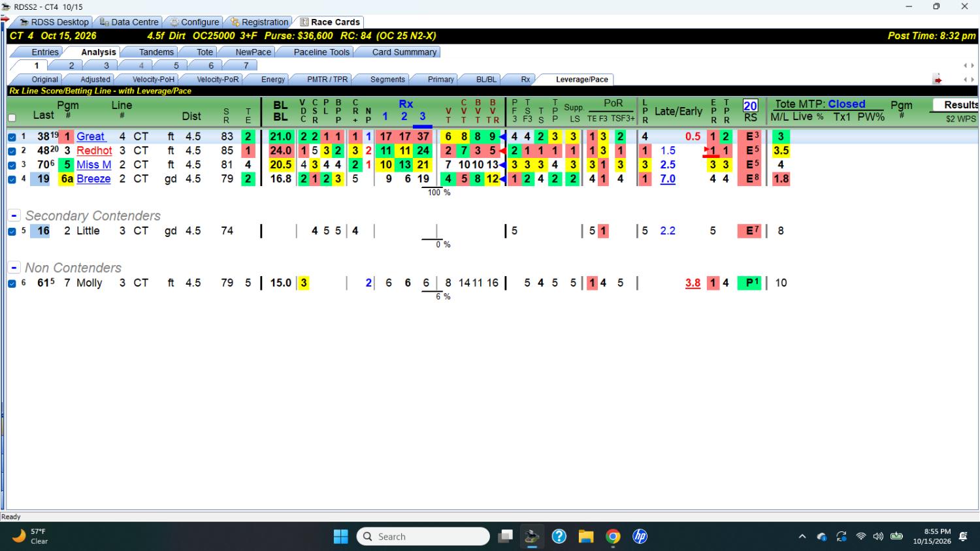Open the Configure tab
Screen dimensions: 980x551
(195, 22)
